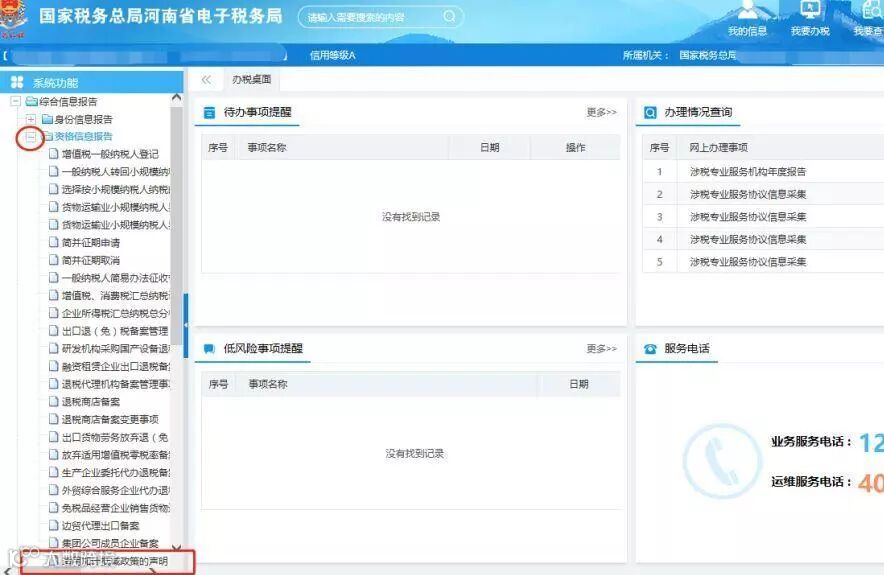Screen dimensions: 884x575
Task: Open 更多>> in 低风险事项提醒 panel
Action: click(x=602, y=348)
